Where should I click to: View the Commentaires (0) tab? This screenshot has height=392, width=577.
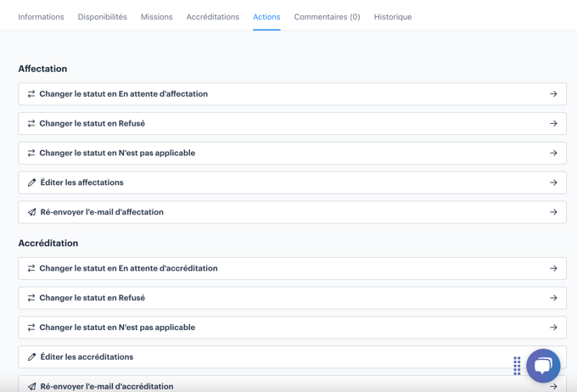[327, 17]
